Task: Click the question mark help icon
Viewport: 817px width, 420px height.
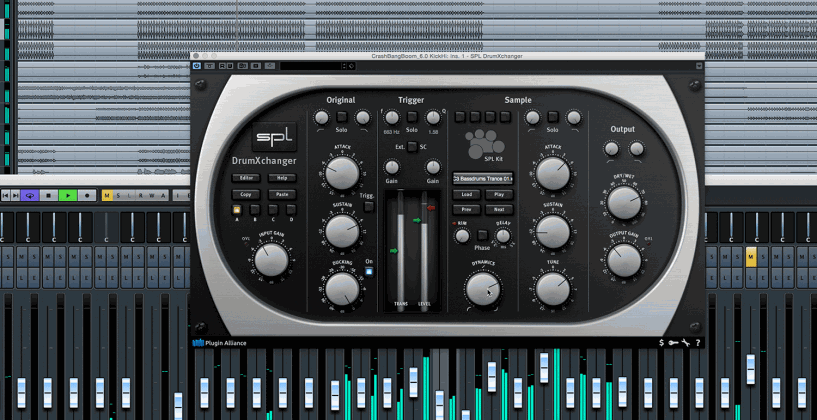Action: coord(698,343)
